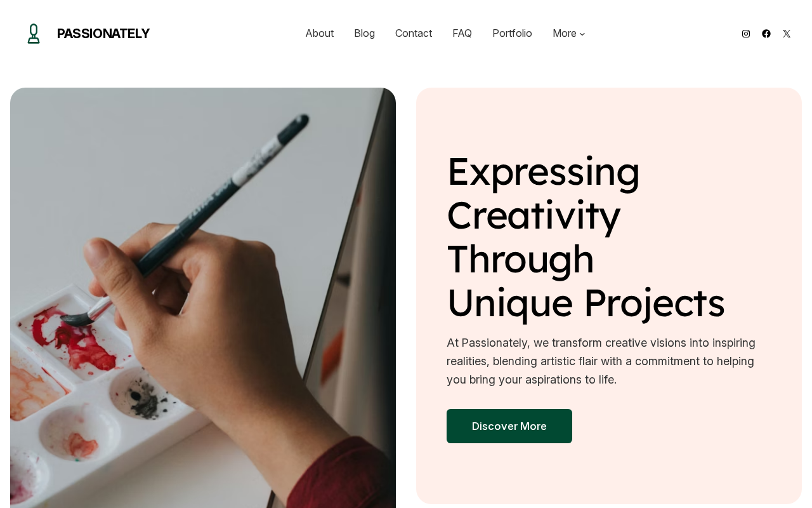The height and width of the screenshot is (508, 812).
Task: Expand the More menu chevron arrow
Action: (x=582, y=34)
